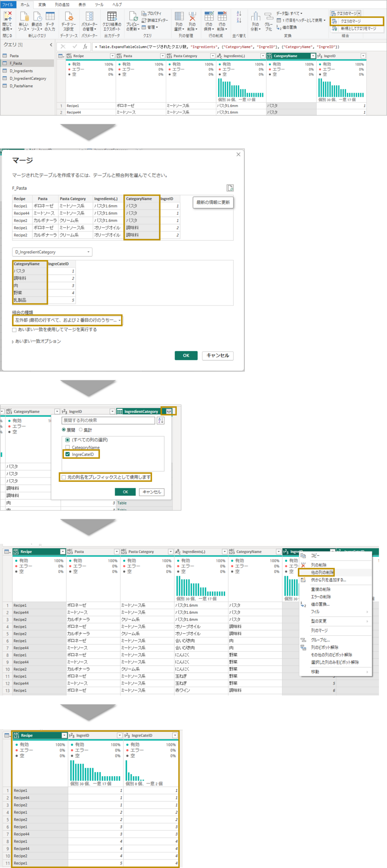Open the データの入力 (Enter Data) table icon
Viewport: 387px width, 868px height.
pos(50,18)
